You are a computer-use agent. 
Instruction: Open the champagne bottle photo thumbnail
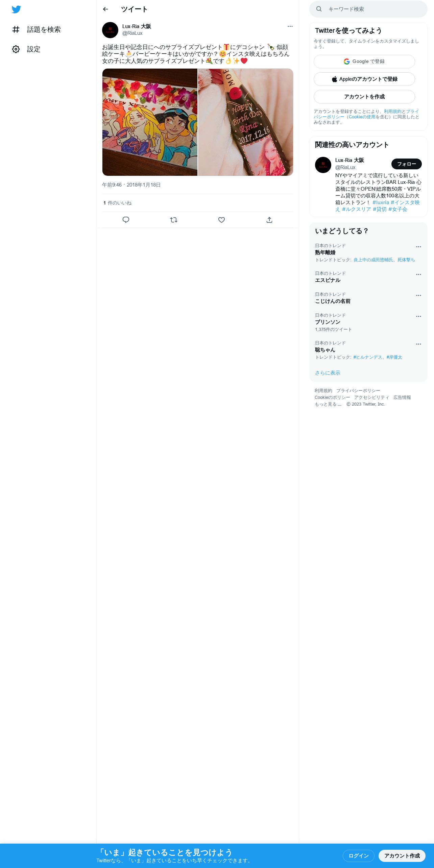click(x=245, y=122)
